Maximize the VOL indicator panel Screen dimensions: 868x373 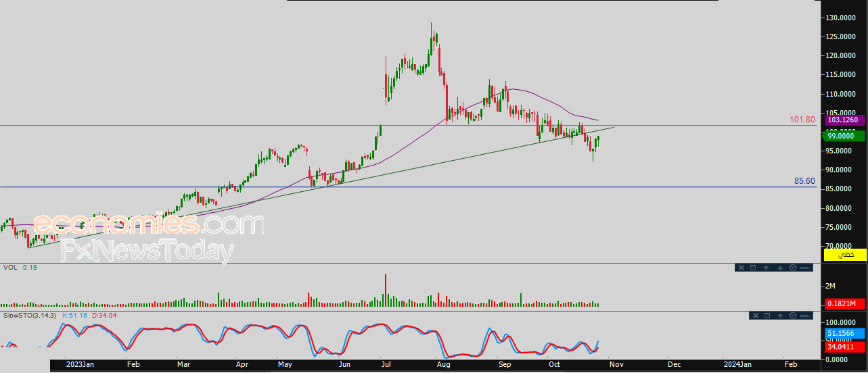click(753, 268)
